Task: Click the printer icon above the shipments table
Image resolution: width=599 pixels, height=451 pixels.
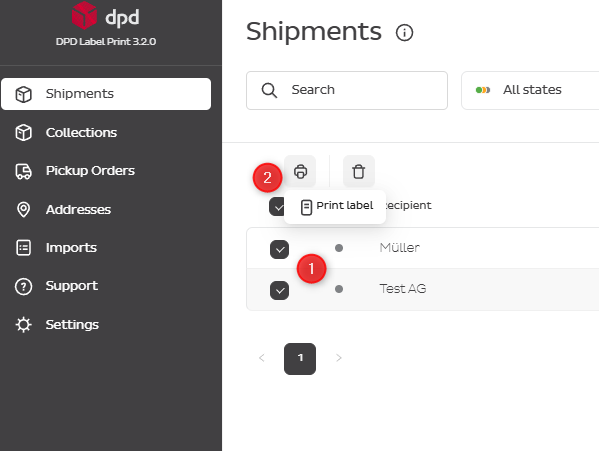Action: (x=300, y=171)
